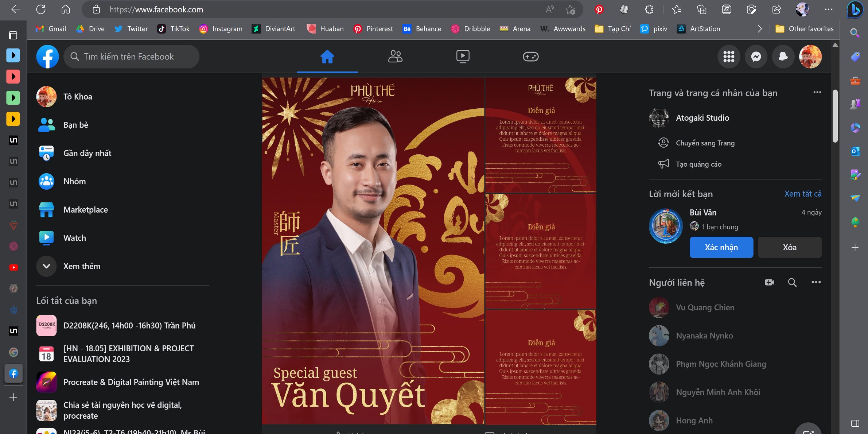Click Xem tất cả friend requests

[803, 194]
